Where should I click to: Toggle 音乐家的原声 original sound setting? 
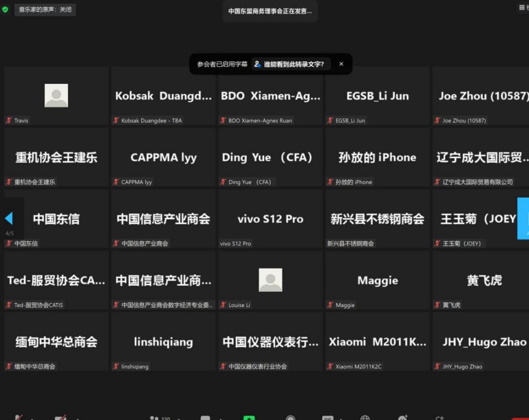(x=45, y=9)
